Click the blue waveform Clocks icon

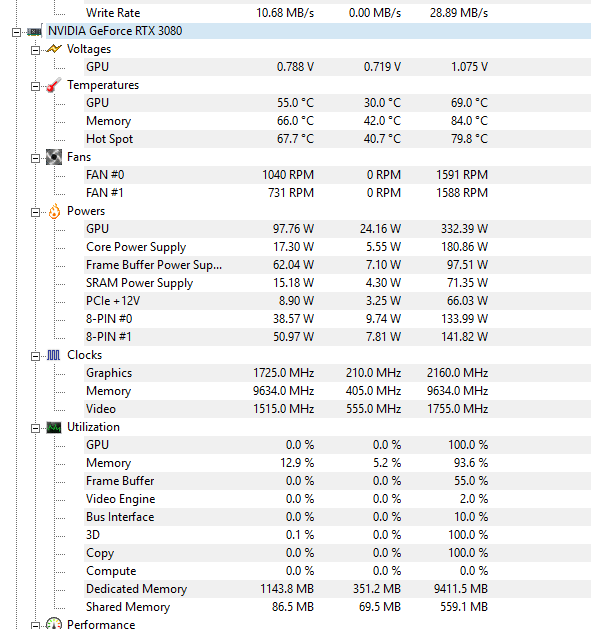pyautogui.click(x=54, y=355)
